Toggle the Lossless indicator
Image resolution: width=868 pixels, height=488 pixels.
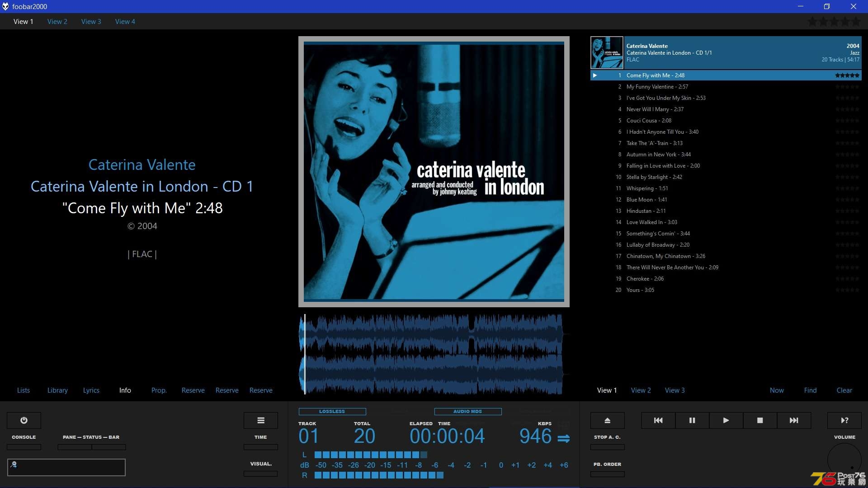[x=332, y=412]
